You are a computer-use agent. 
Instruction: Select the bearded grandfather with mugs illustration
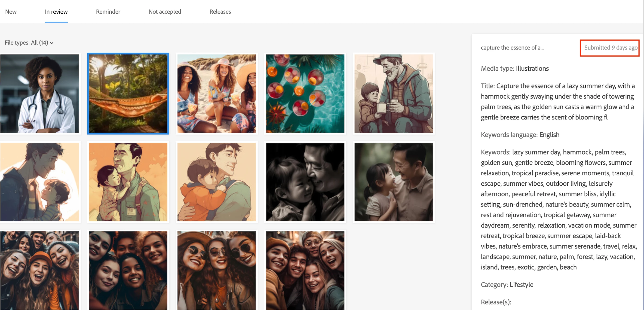(393, 93)
